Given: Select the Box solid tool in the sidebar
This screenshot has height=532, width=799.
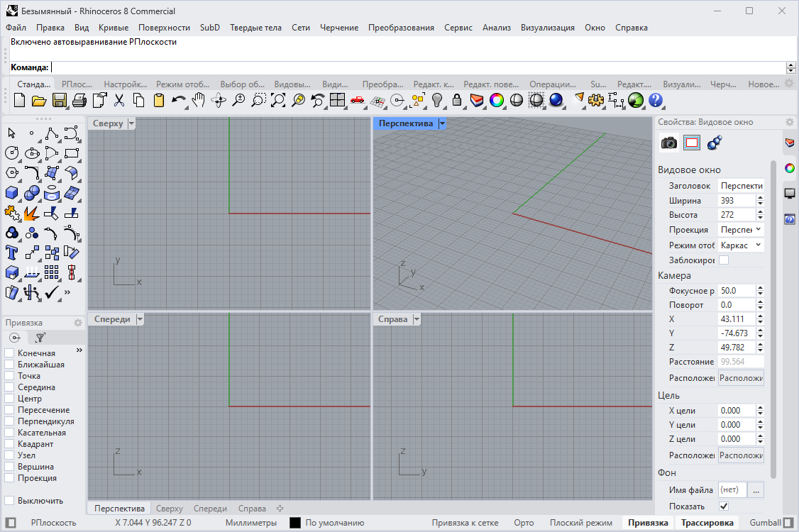Looking at the screenshot, I should tap(12, 193).
